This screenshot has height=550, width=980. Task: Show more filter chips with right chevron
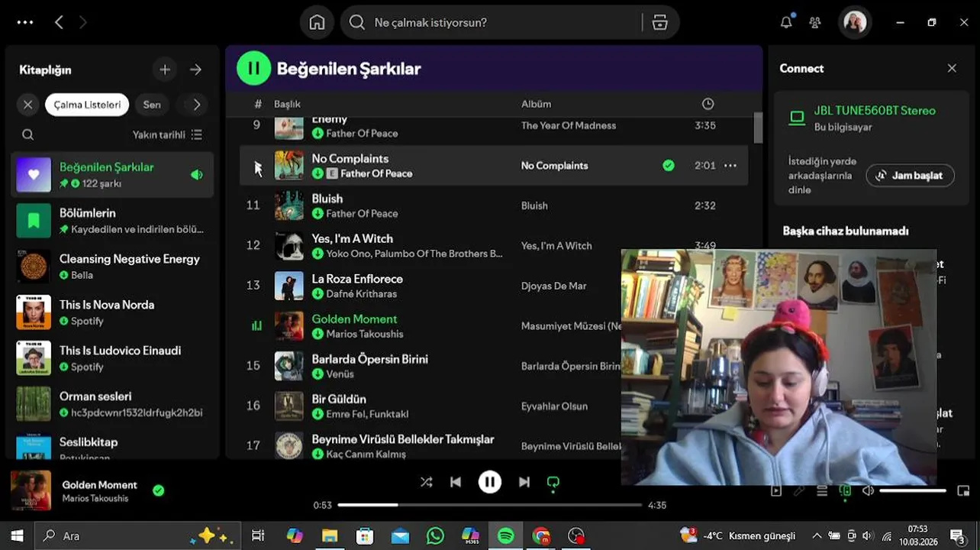[x=197, y=105]
